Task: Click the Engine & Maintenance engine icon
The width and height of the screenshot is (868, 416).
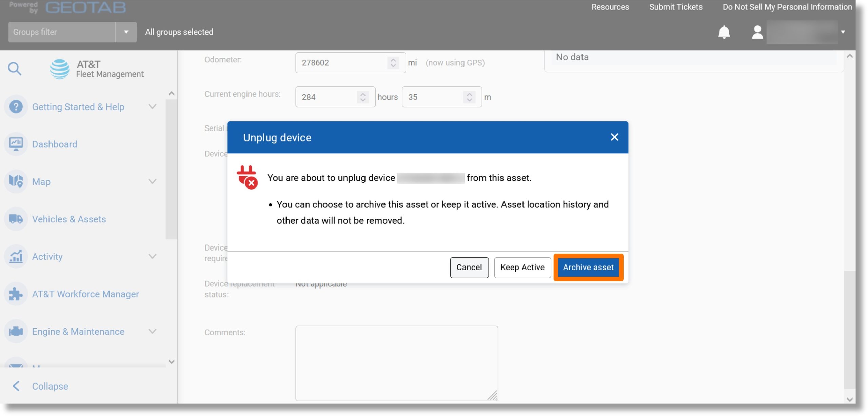Action: point(16,331)
